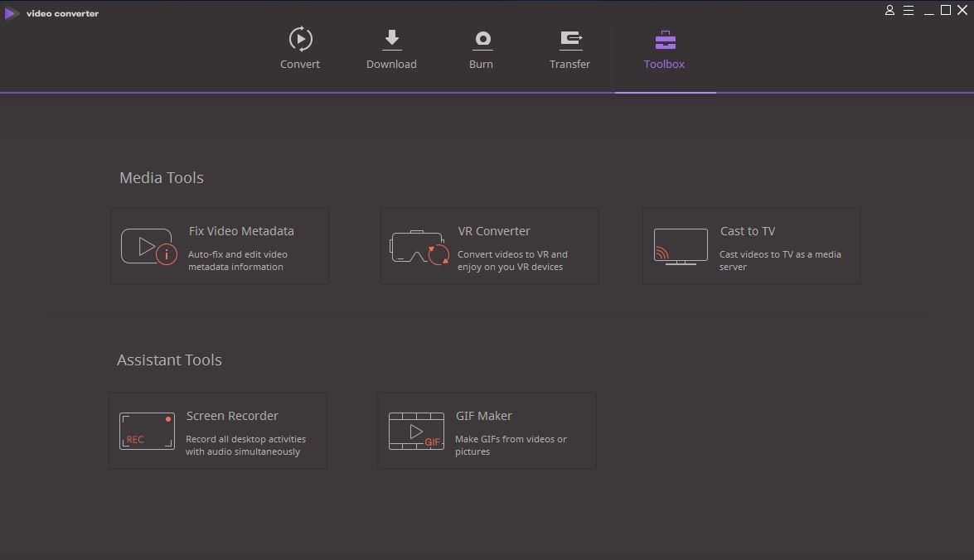Open the user account profile icon
Image resolution: width=974 pixels, height=560 pixels.
(889, 11)
